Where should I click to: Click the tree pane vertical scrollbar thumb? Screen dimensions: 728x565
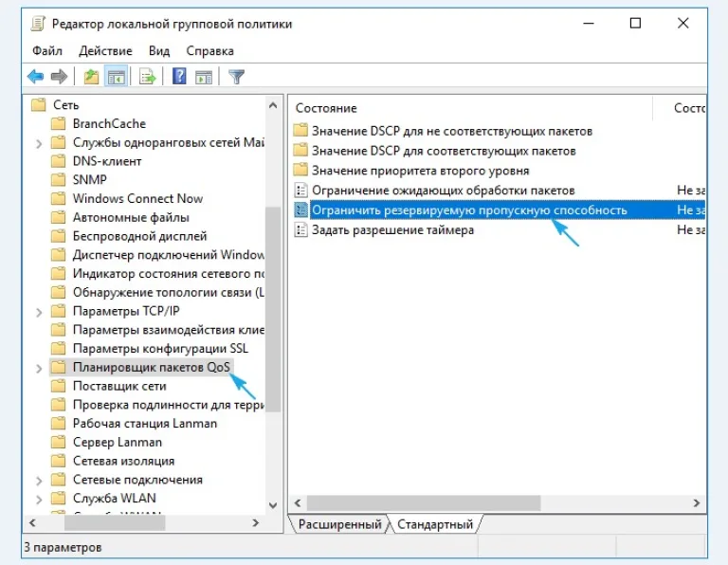click(x=273, y=309)
